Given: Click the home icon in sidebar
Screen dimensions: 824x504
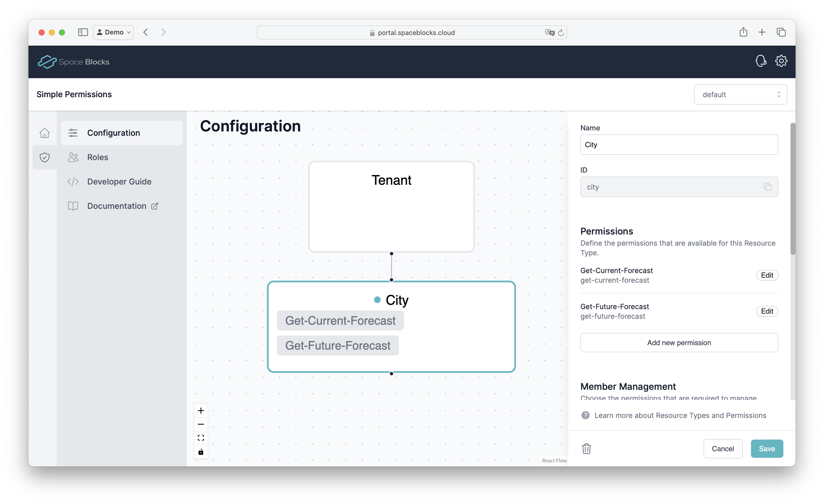Looking at the screenshot, I should [x=44, y=133].
